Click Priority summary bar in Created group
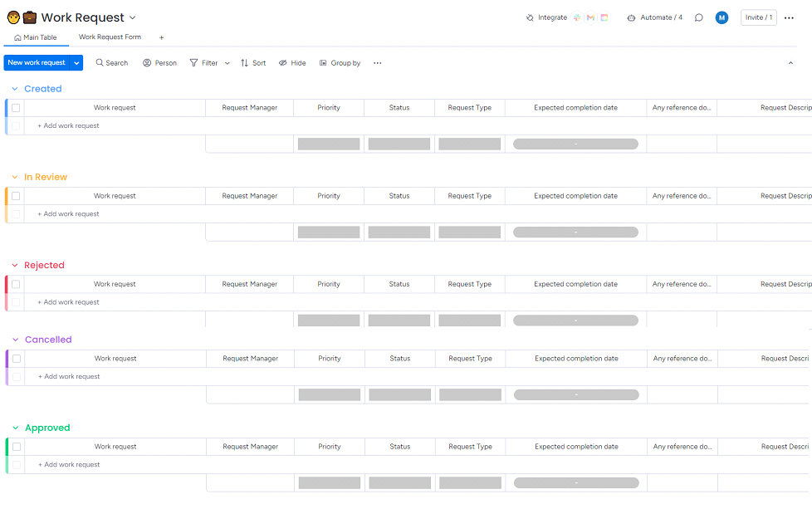This screenshot has width=812, height=509. pyautogui.click(x=329, y=144)
